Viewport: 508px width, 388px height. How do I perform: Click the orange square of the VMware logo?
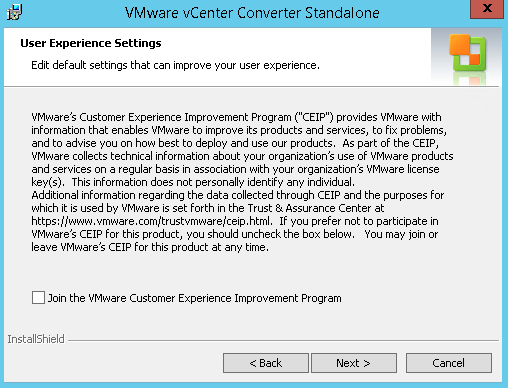click(459, 45)
